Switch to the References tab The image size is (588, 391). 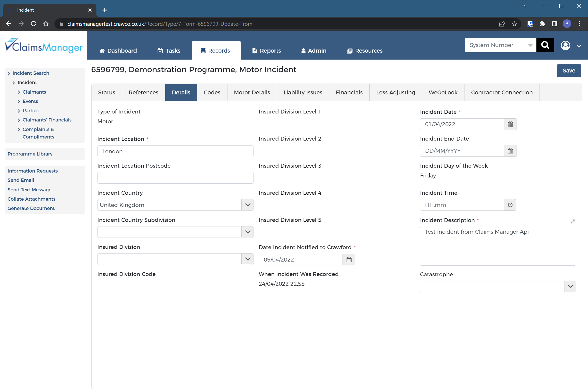143,93
